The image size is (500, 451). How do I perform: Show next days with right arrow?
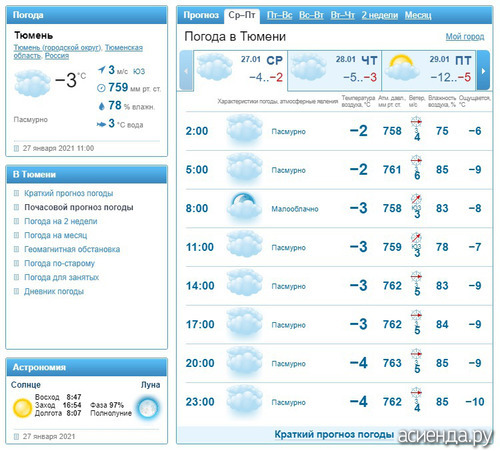point(483,70)
